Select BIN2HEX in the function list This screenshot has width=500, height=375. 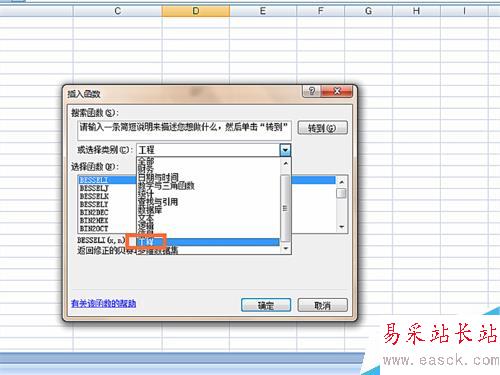[94, 220]
